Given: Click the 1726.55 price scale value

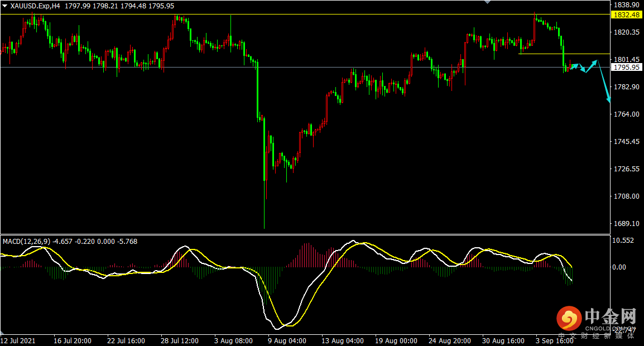Looking at the screenshot, I should (x=626, y=169).
